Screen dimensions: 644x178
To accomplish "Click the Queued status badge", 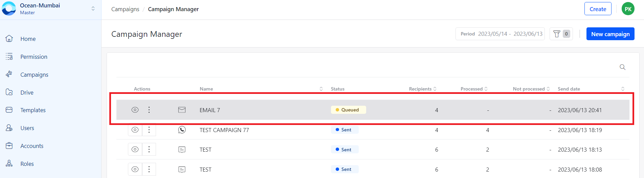I will click(x=348, y=110).
